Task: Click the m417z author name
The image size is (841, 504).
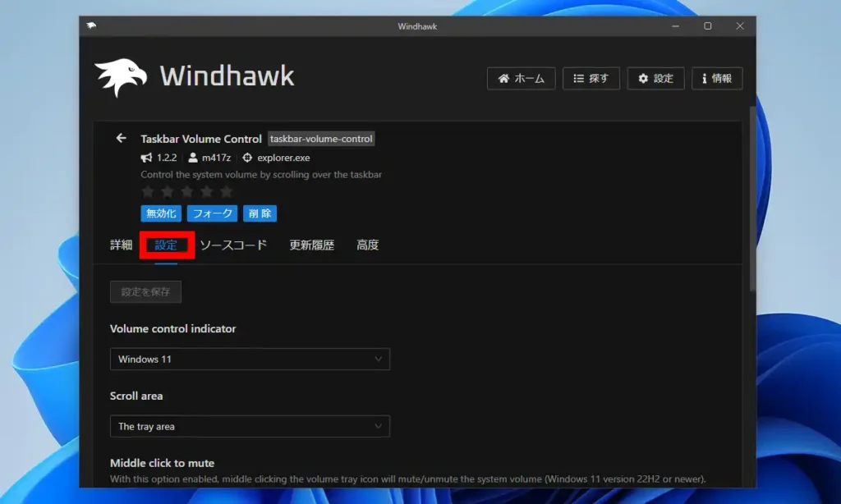Action: pos(216,158)
